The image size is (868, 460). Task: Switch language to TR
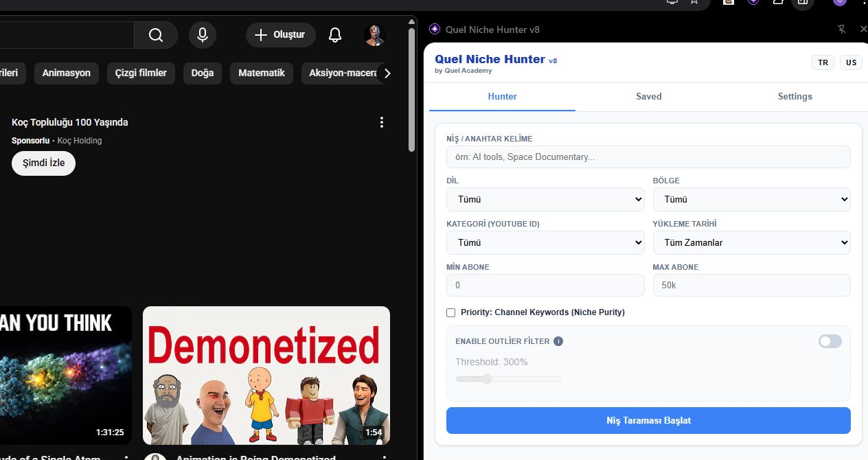coord(823,62)
